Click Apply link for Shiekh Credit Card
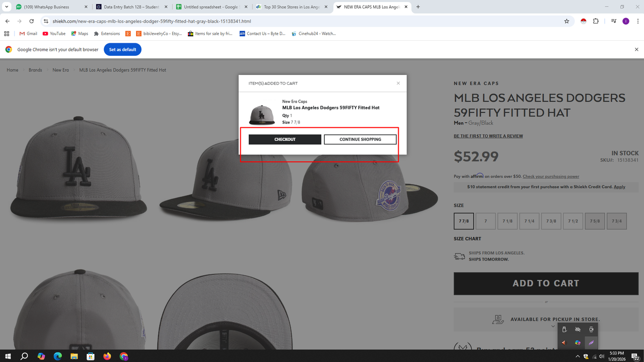The image size is (644, 362). [x=619, y=187]
